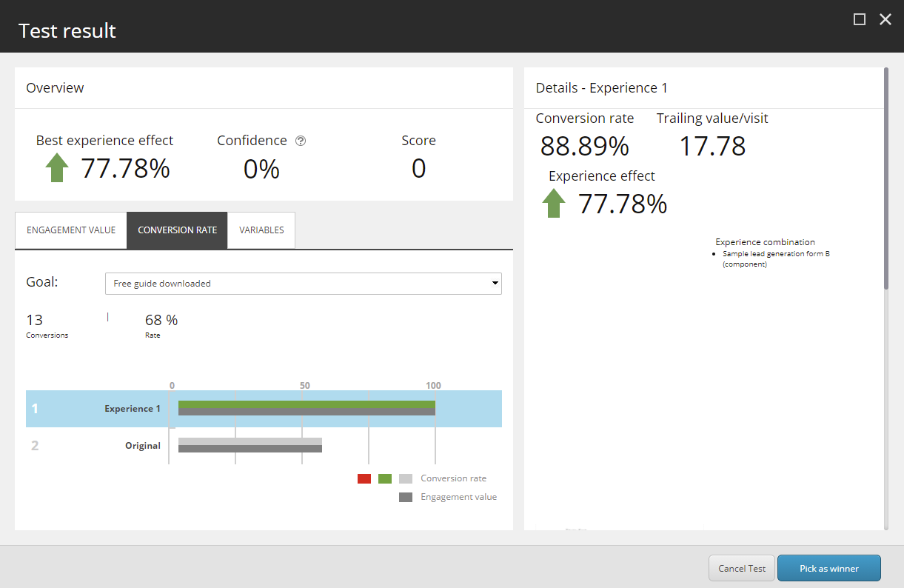This screenshot has width=904, height=588.
Task: Switch to the Engagement Value tab
Action: [71, 230]
